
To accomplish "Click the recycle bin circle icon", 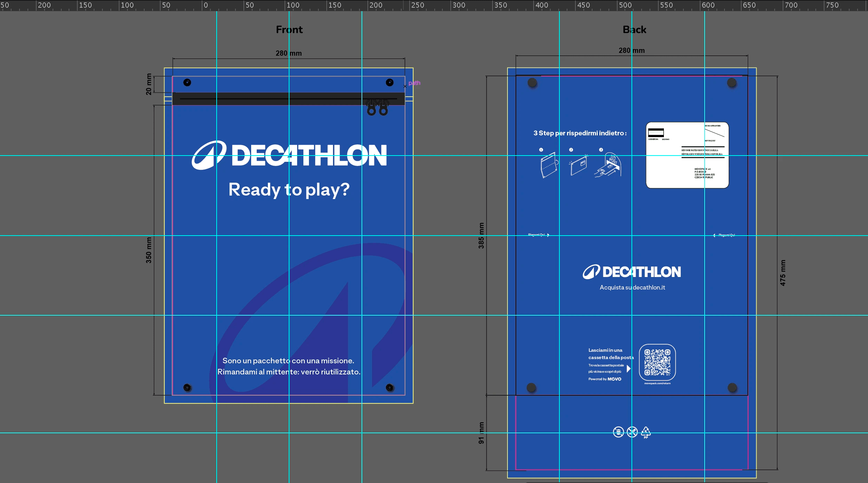I will point(618,432).
